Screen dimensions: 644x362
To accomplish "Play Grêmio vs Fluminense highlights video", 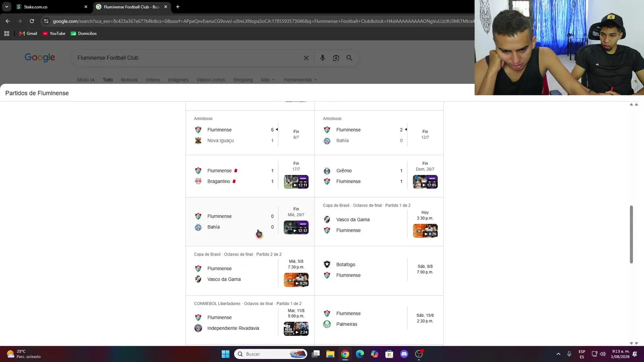I will [425, 182].
